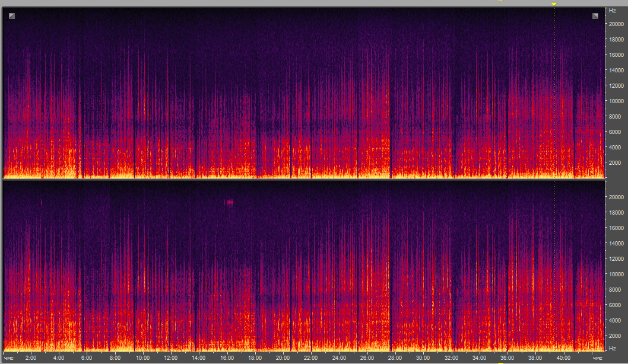The width and height of the screenshot is (628, 364).
Task: Click the 40:00 mark on the time ruler
Action: pyautogui.click(x=563, y=358)
